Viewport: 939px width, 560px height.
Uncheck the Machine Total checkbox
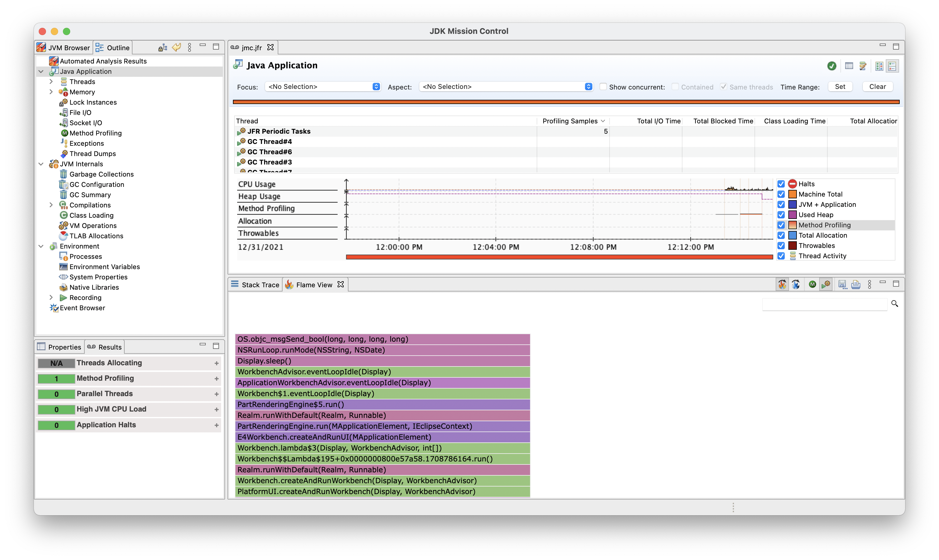pos(781,194)
